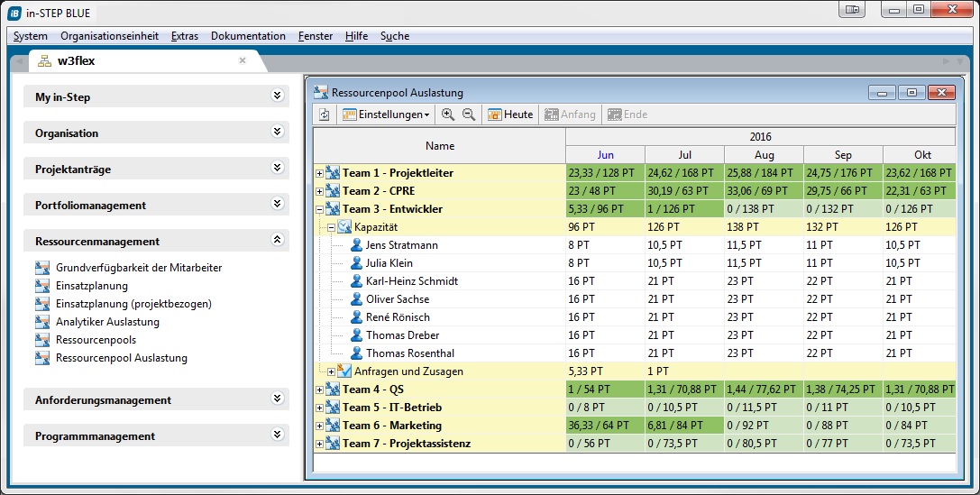Click the Heute toolbar button
This screenshot has width=980, height=495.
click(510, 115)
